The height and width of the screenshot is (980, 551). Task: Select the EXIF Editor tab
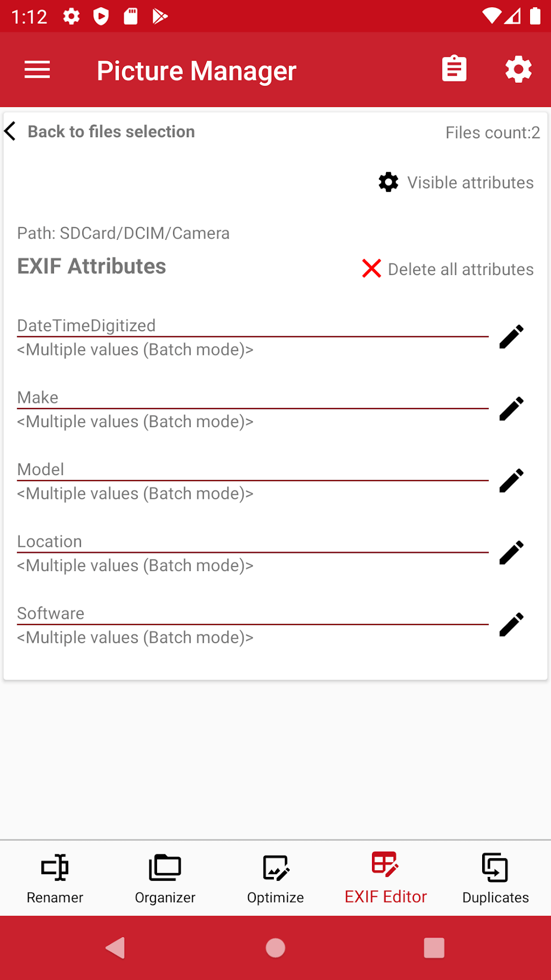(386, 878)
